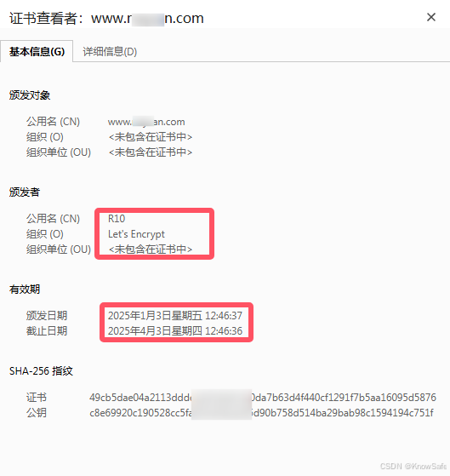Click the 颁发对象 section heading

30,95
